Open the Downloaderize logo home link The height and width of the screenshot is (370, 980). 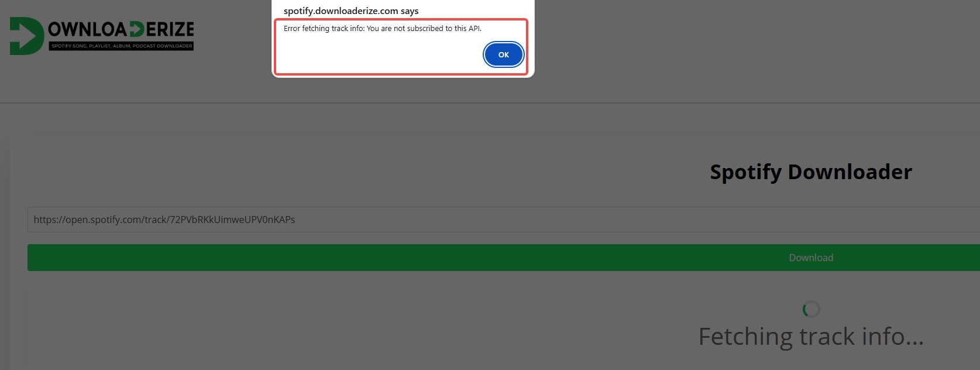(102, 36)
